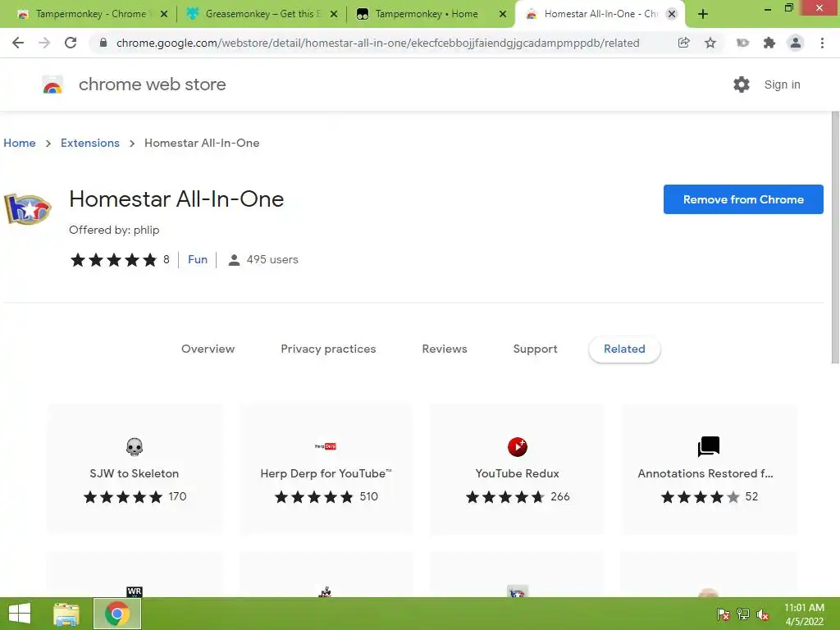Viewport: 840px width, 630px height.
Task: Click the network icon in system tray
Action: 743,614
